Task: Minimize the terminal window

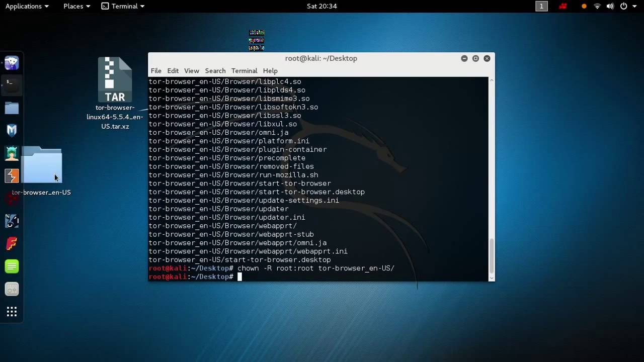Action: pyautogui.click(x=464, y=58)
